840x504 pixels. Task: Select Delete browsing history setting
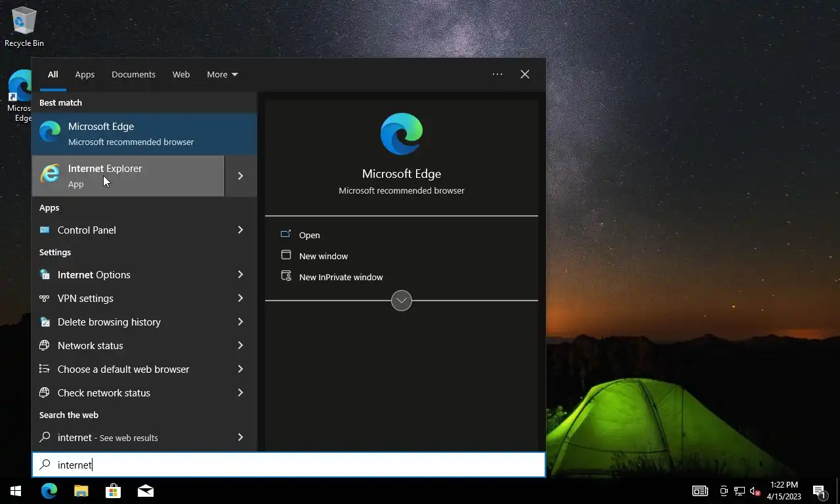point(128,322)
